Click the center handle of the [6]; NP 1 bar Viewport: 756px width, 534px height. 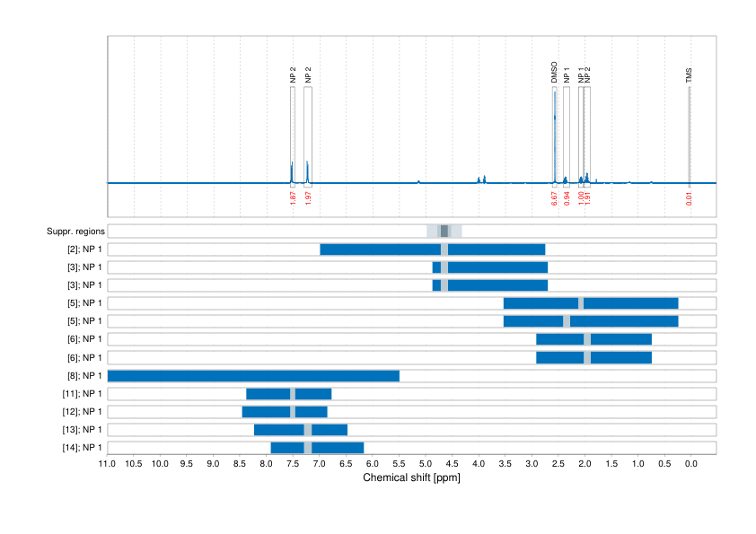coord(588,339)
